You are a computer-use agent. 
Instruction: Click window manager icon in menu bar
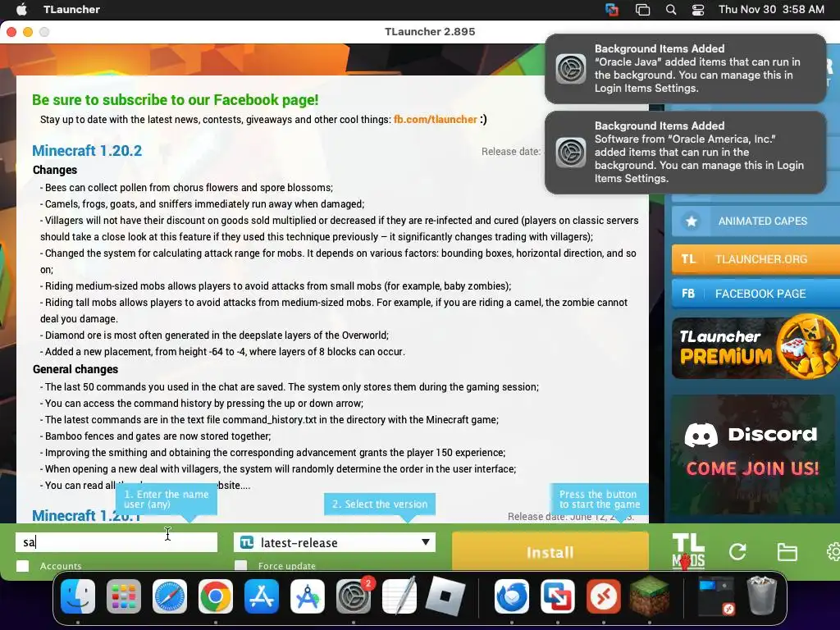coord(642,10)
